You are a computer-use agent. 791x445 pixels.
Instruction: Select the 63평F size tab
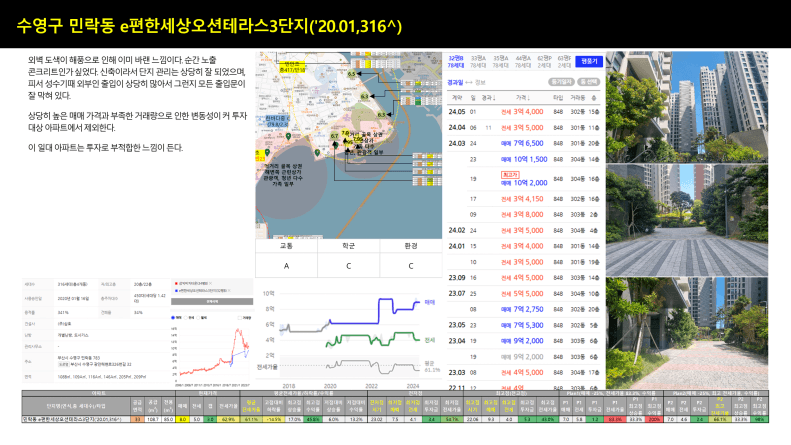[564, 62]
